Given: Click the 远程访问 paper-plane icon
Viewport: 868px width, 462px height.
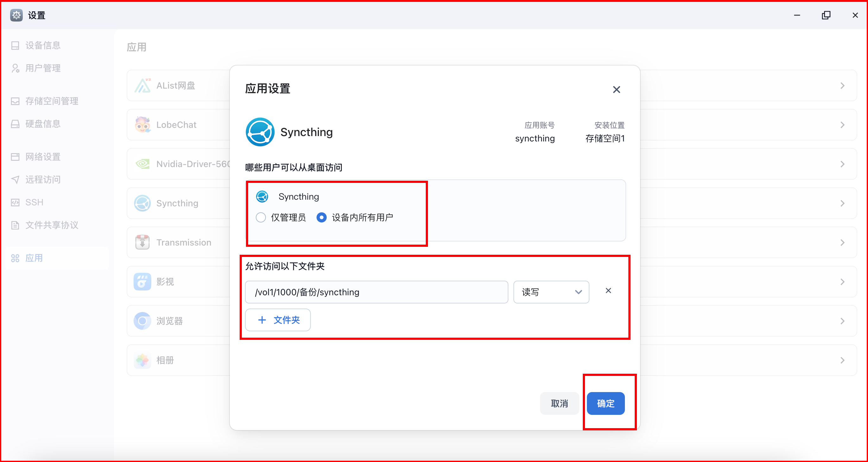Looking at the screenshot, I should click(15, 179).
